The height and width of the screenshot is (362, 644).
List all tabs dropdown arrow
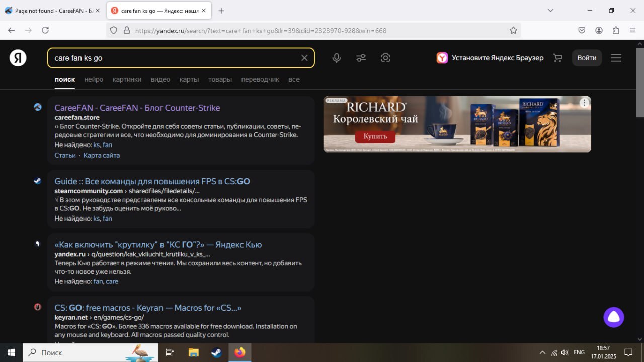pos(550,11)
